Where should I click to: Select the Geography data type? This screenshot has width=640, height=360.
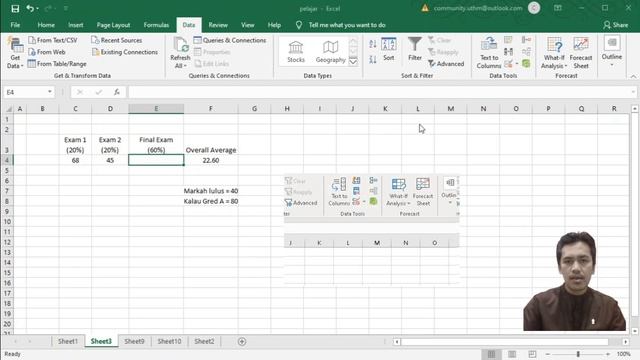331,52
